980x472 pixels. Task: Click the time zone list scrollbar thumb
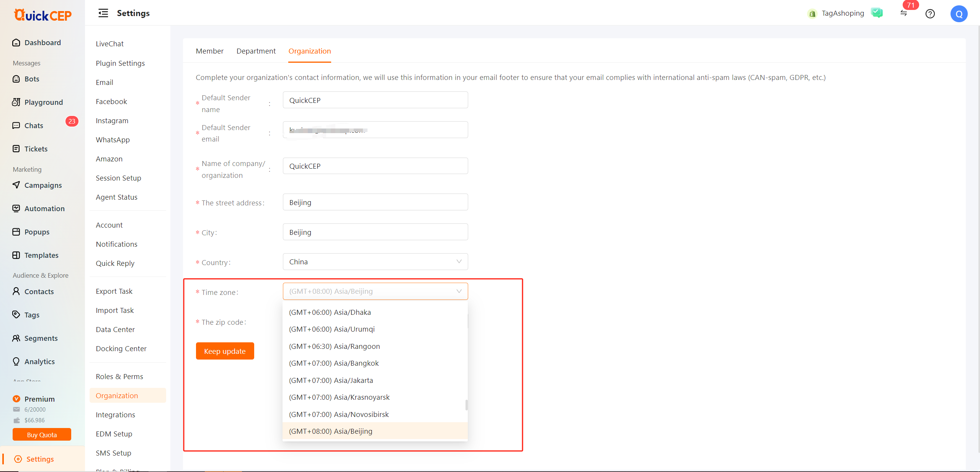[466, 405]
